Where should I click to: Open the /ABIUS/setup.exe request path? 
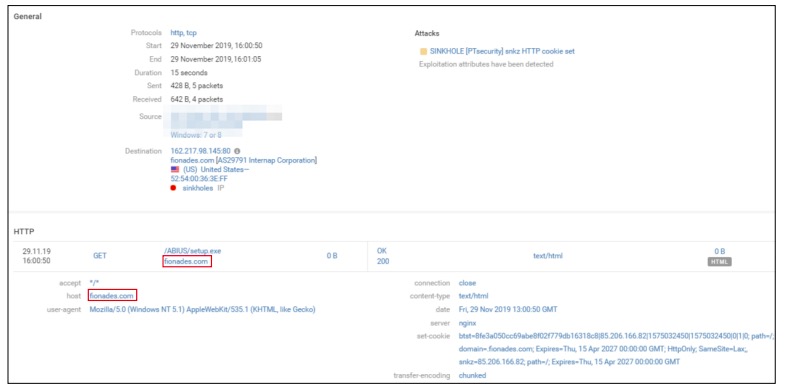(x=192, y=251)
